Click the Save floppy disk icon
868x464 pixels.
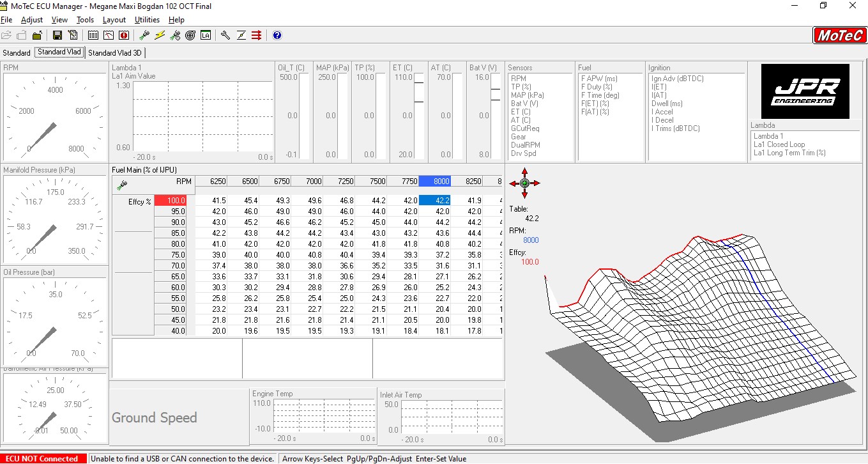coord(57,35)
